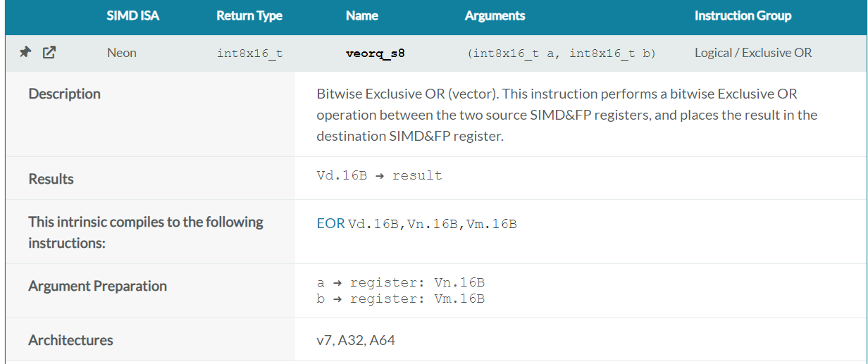Click the 'a → register: Vn.16B' line
This screenshot has width=868, height=364.
pos(400,282)
